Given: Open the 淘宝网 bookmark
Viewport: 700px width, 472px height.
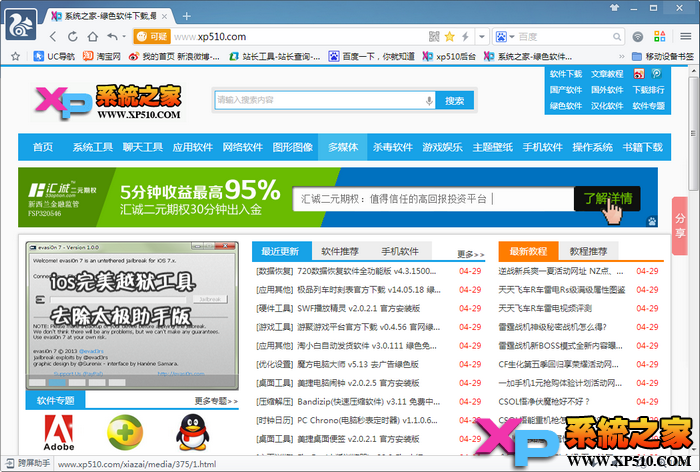Looking at the screenshot, I should click(102, 56).
